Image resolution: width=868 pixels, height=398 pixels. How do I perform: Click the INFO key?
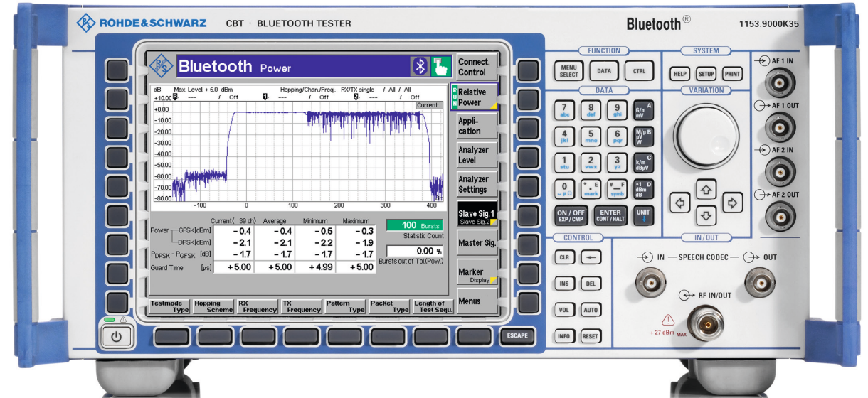point(564,336)
